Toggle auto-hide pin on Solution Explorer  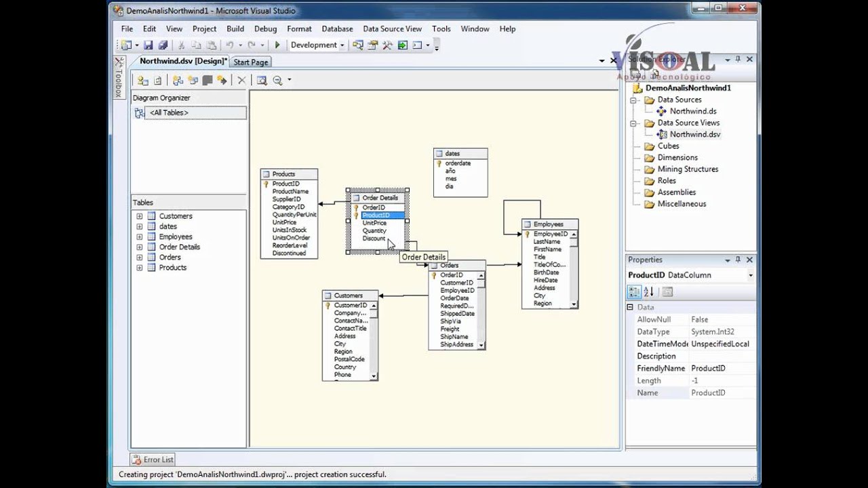[738, 60]
